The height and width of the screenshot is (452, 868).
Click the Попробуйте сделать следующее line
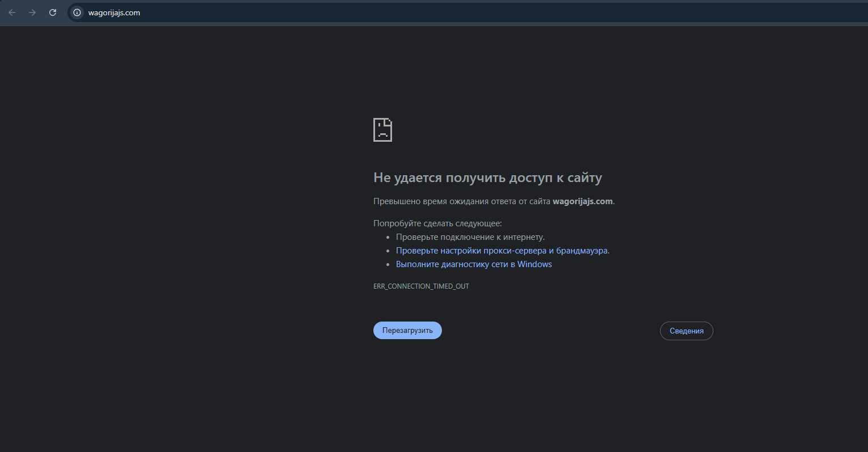[437, 223]
